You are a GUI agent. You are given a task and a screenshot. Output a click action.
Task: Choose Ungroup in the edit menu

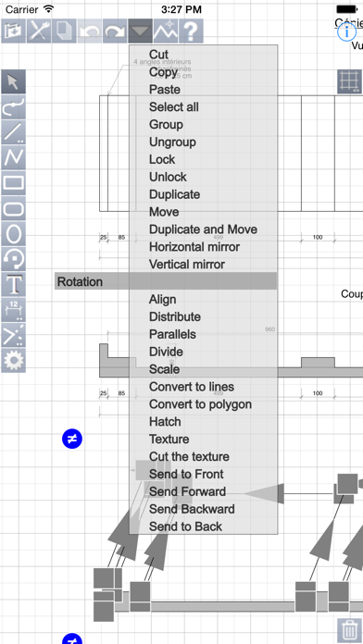[172, 142]
